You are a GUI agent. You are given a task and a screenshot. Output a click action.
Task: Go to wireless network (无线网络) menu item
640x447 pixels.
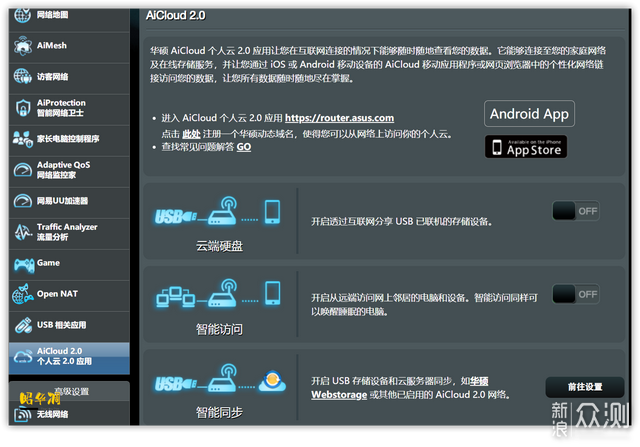[69, 414]
